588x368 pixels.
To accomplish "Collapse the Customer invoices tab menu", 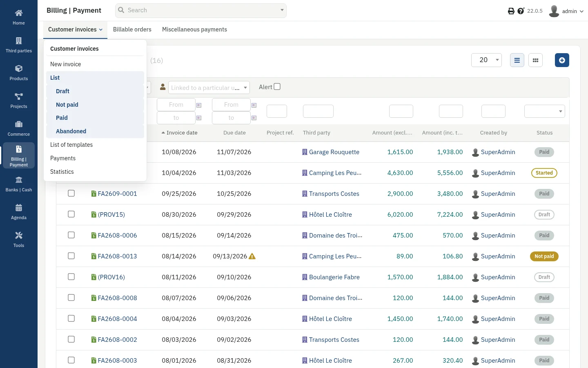I will tap(76, 29).
